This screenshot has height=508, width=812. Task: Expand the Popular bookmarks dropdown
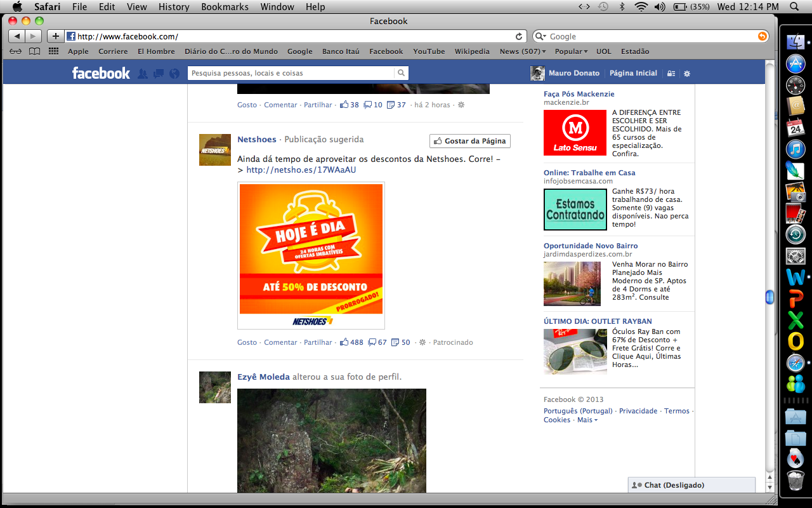point(571,51)
